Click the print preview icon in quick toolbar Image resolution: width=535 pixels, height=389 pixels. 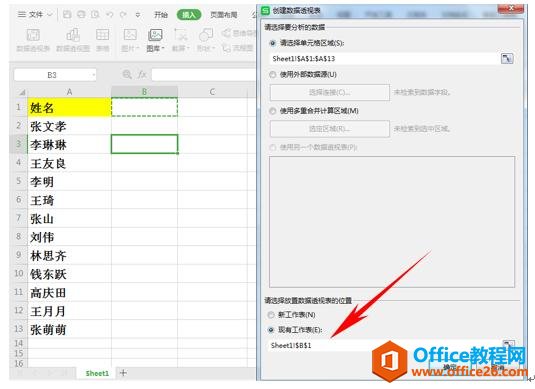pyautogui.click(x=95, y=14)
